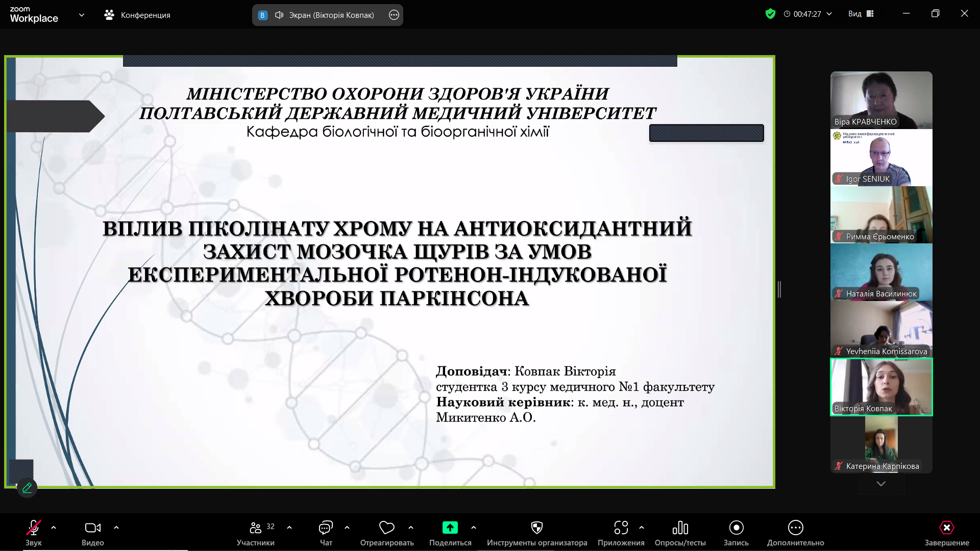Select Віра КРАВЧЕНКО video thumbnail

(x=881, y=100)
